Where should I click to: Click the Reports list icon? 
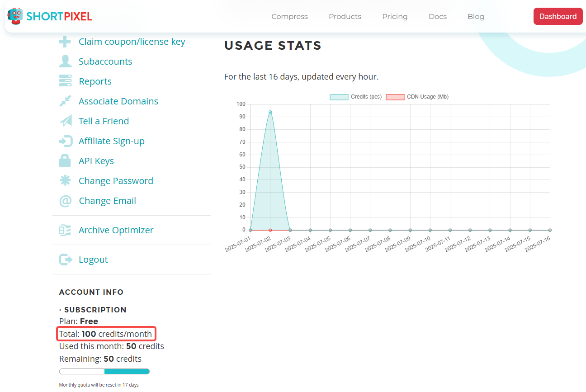coord(65,81)
